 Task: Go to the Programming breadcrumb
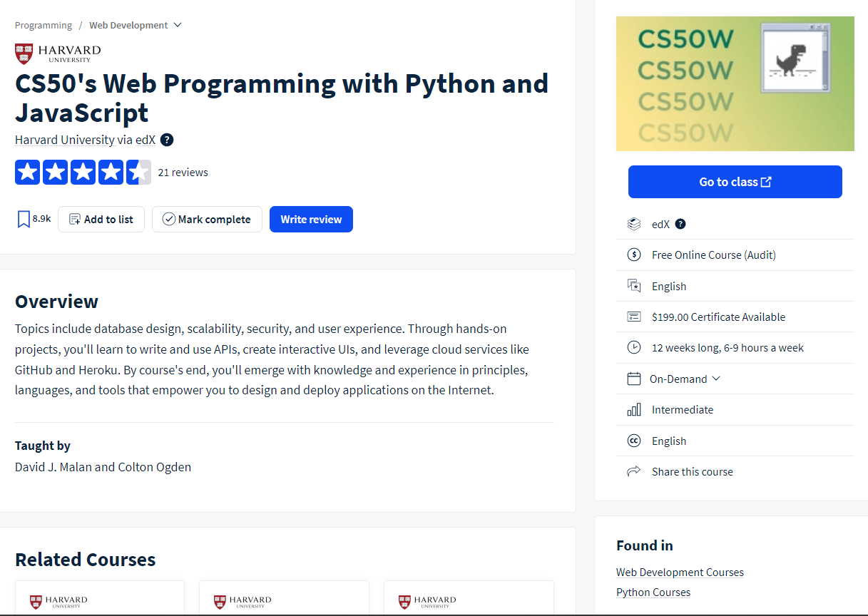point(44,25)
